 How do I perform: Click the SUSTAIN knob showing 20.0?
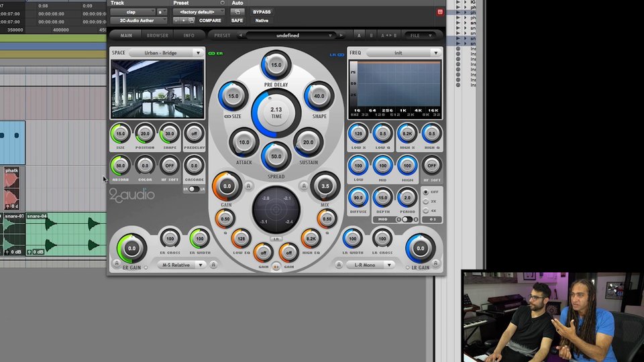[308, 142]
